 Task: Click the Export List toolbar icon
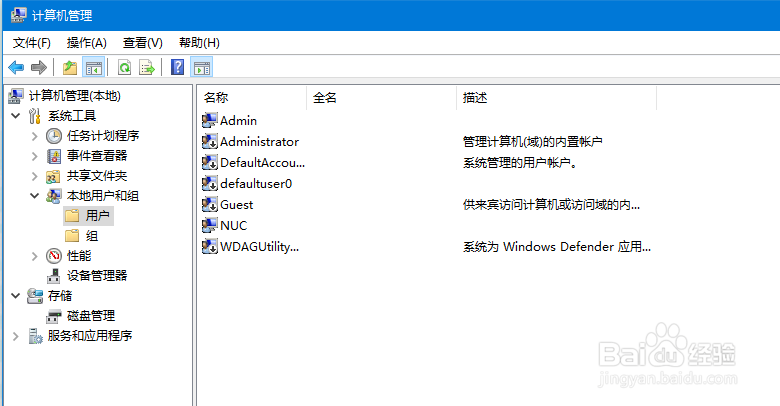147,68
